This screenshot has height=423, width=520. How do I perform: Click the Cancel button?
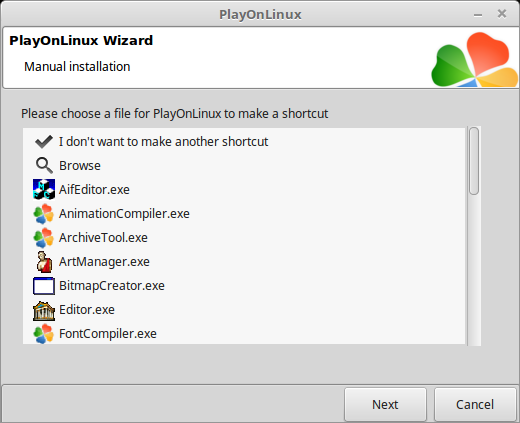point(475,404)
